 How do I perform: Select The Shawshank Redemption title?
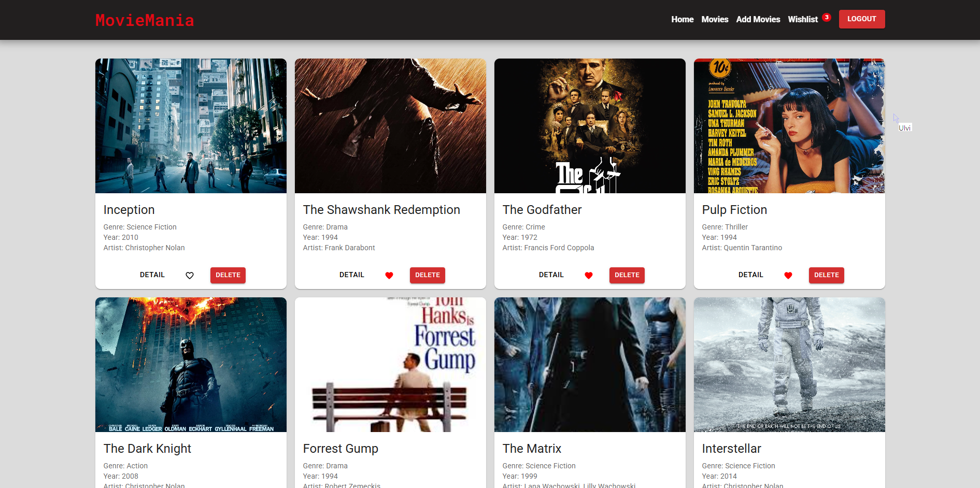tap(381, 210)
